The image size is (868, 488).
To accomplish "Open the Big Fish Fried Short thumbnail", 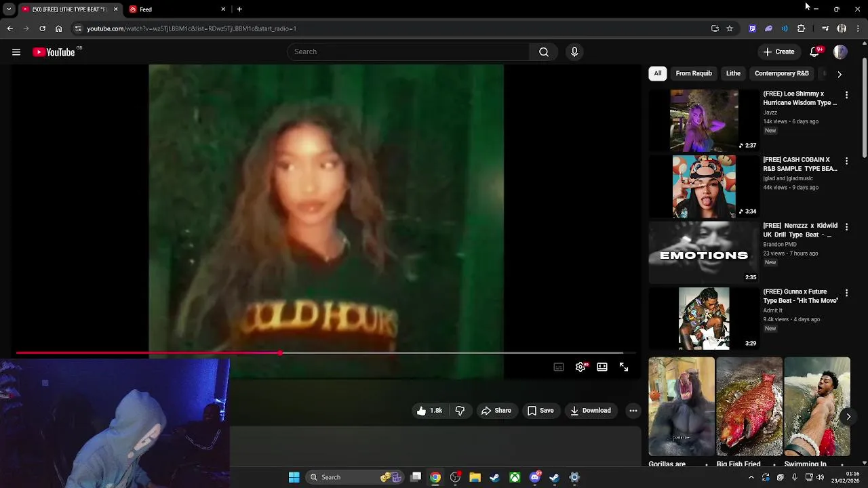I will pyautogui.click(x=749, y=407).
